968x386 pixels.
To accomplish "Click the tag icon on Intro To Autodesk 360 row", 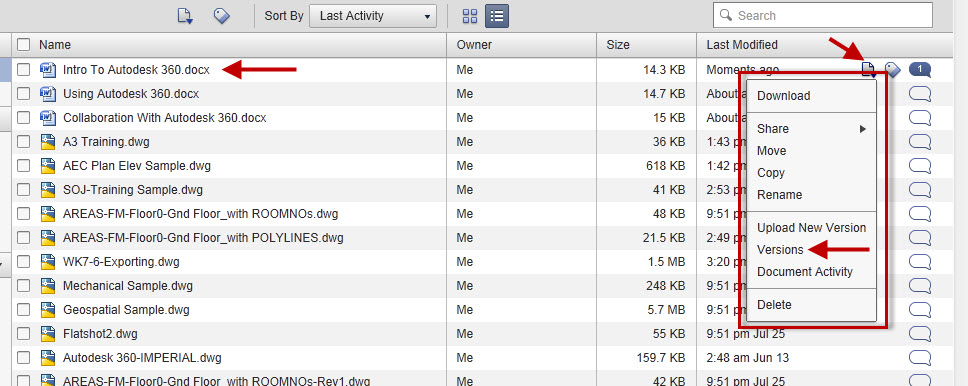I will 893,70.
